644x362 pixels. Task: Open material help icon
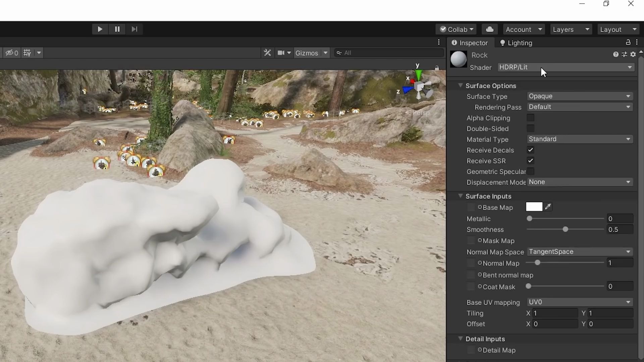click(615, 54)
